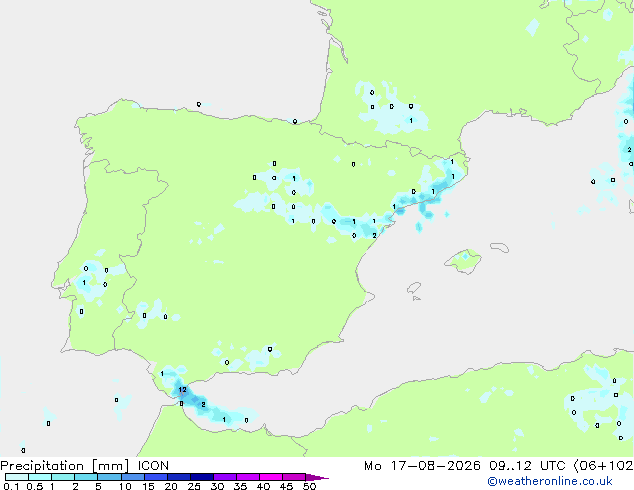This screenshot has width=634, height=490.
Task: Click the '2' value at the map's right edge
Action: coord(629,150)
